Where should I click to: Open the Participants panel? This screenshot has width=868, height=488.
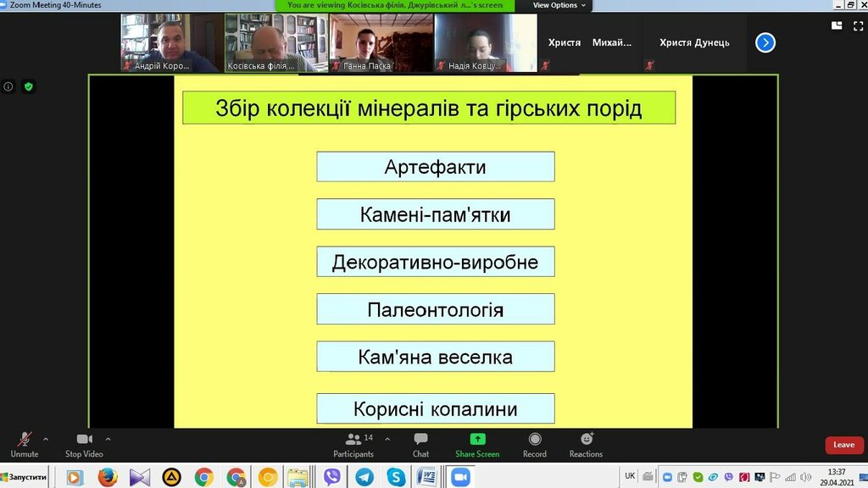tap(353, 443)
